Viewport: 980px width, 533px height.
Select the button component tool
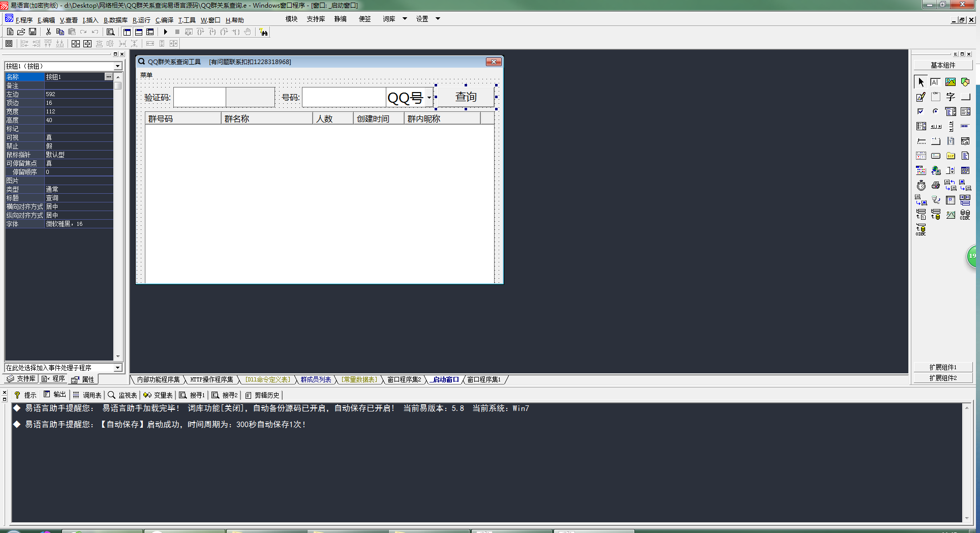pyautogui.click(x=965, y=97)
